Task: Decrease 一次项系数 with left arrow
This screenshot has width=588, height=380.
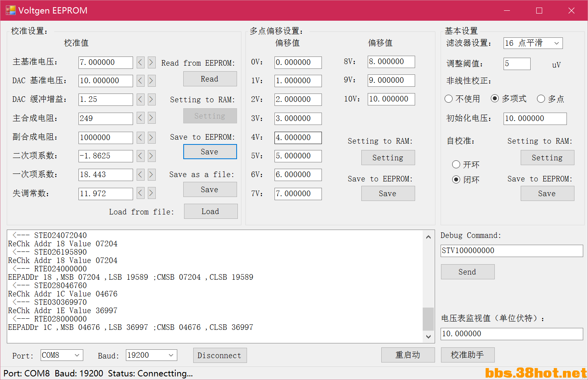Action: [x=140, y=174]
